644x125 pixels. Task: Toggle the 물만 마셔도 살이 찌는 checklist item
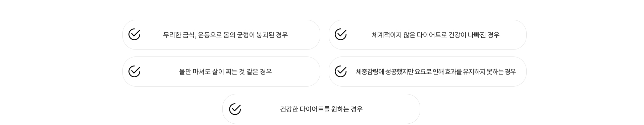pos(221,72)
